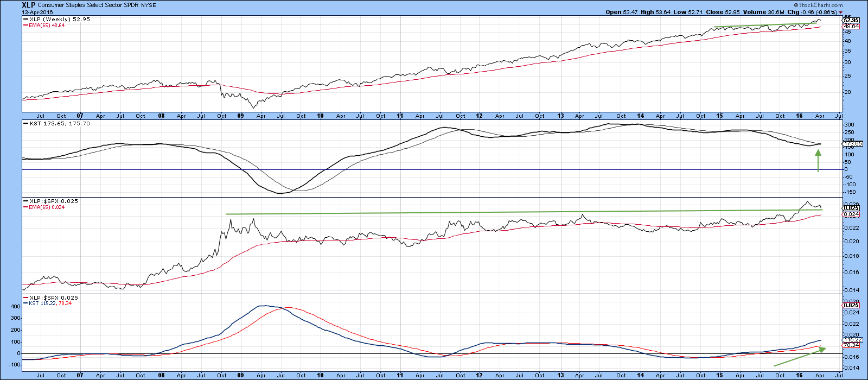The width and height of the screenshot is (868, 380).
Task: Click the red down-change triangle icon
Action: pos(841,12)
